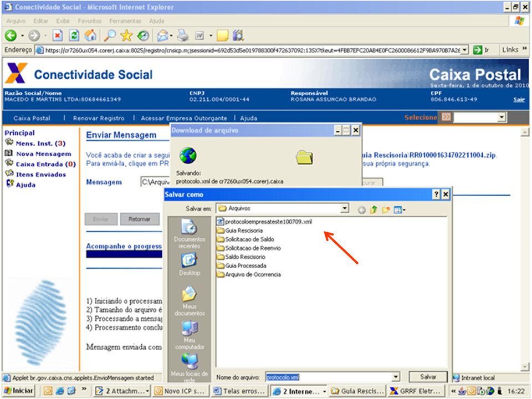This screenshot has width=532, height=399.
Task: Open Meus documentos shortcut
Action: coord(190,301)
